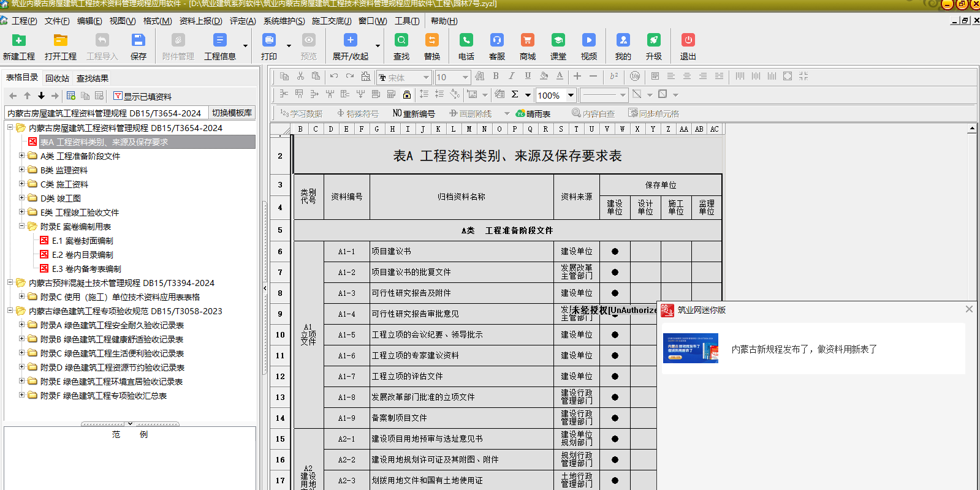Click the 升级 upgrade rocket icon
The width and height of the screenshot is (980, 490).
tap(653, 47)
